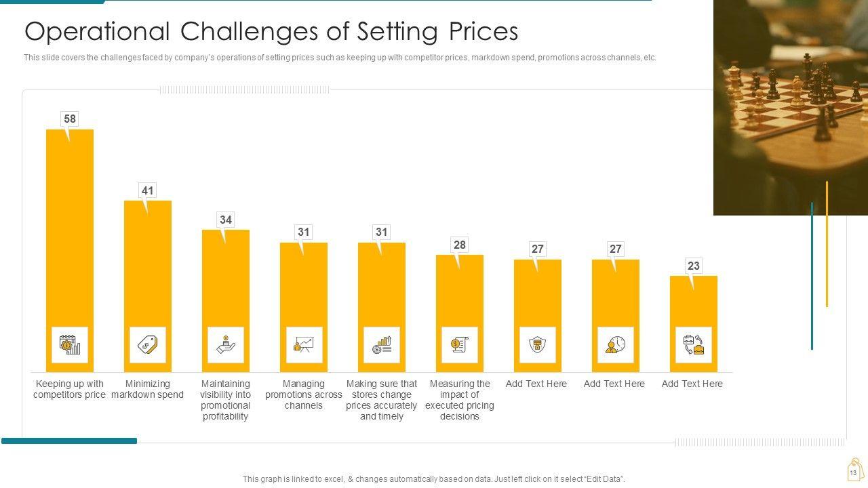Click the shield icon in seventh bar

[538, 345]
